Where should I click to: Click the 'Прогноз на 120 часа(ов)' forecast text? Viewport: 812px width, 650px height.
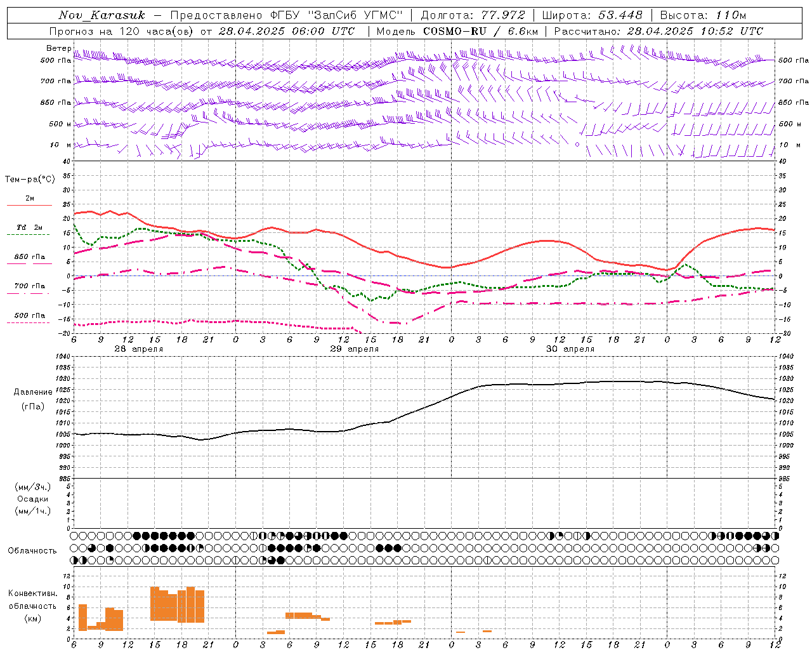[x=122, y=31]
